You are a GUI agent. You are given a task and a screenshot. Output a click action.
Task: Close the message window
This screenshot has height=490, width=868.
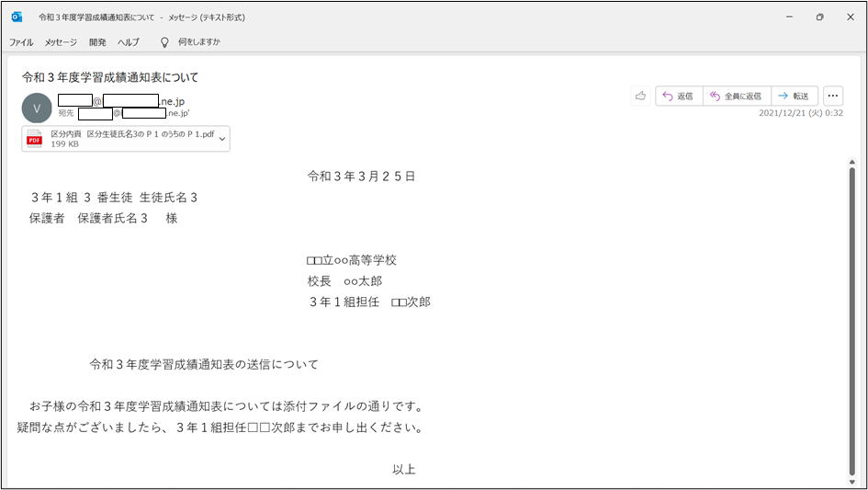click(851, 17)
